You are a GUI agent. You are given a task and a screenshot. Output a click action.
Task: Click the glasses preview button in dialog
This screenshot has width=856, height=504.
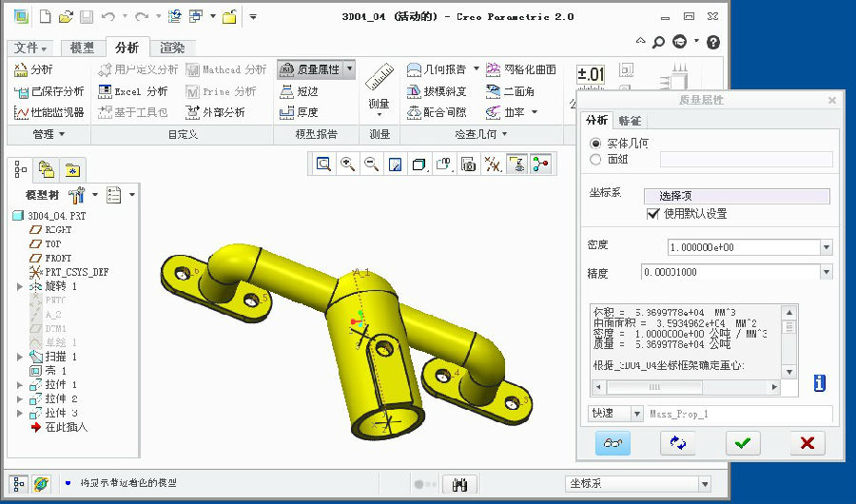612,442
